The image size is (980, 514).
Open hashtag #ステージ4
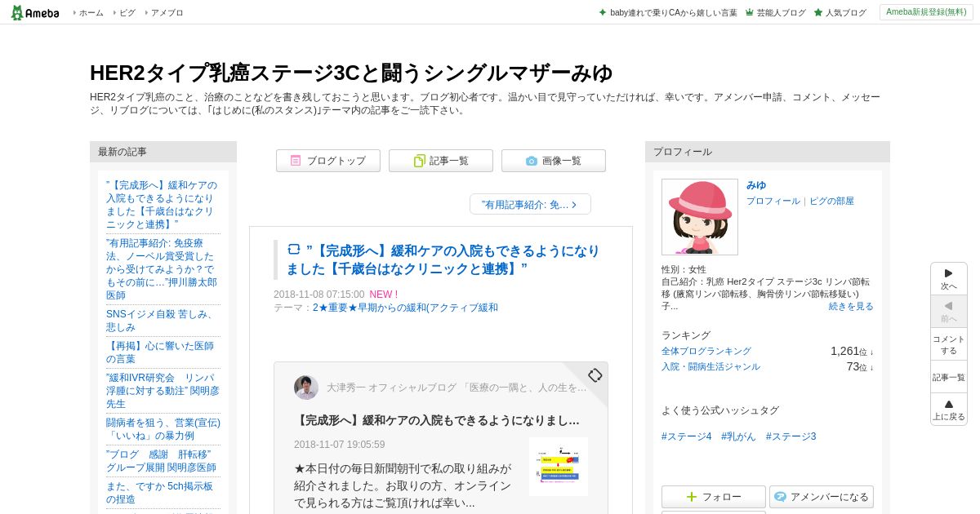(x=686, y=436)
